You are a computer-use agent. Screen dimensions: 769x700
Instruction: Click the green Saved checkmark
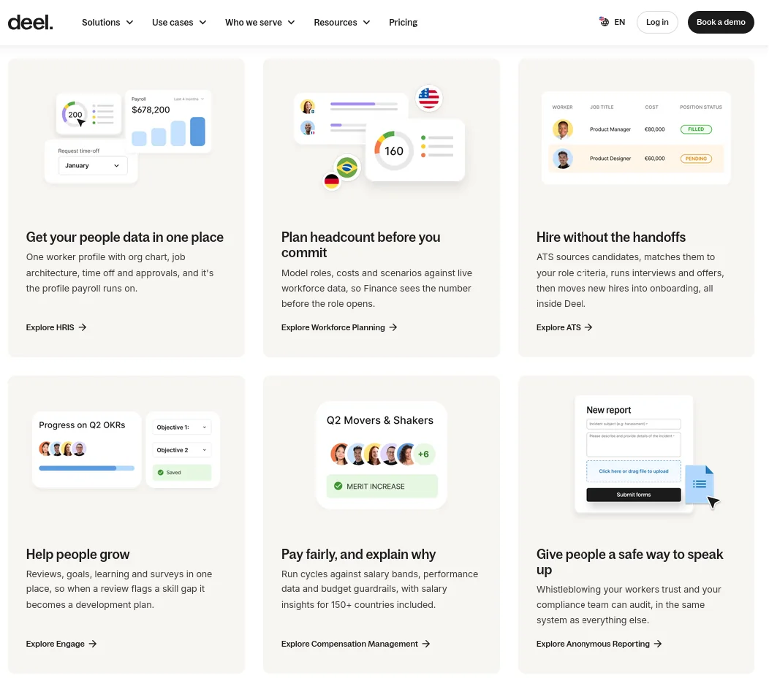coord(160,473)
